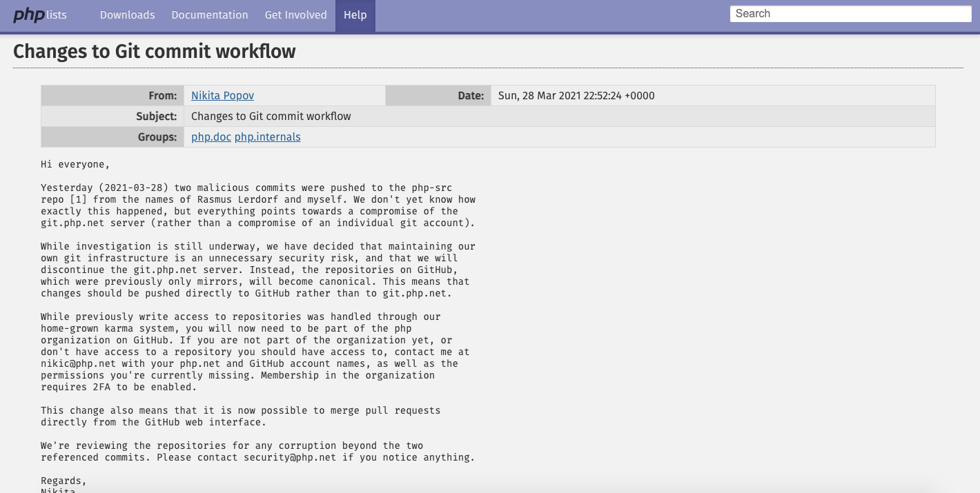Image resolution: width=980 pixels, height=493 pixels.
Task: Click the page heading 'Changes to Git commit workflow'
Action: tap(155, 51)
